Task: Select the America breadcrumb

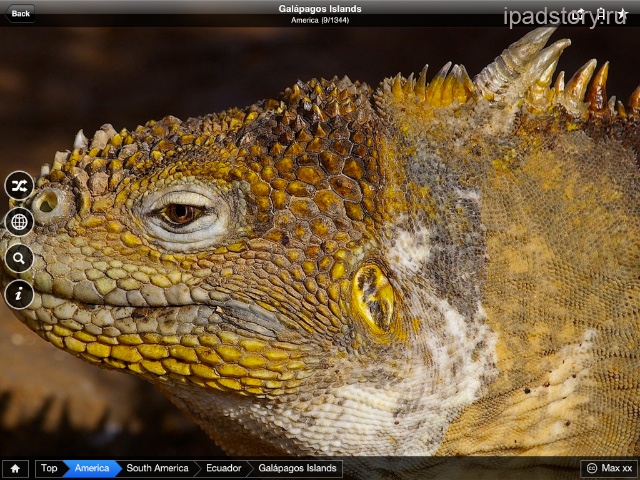Action: tap(92, 468)
